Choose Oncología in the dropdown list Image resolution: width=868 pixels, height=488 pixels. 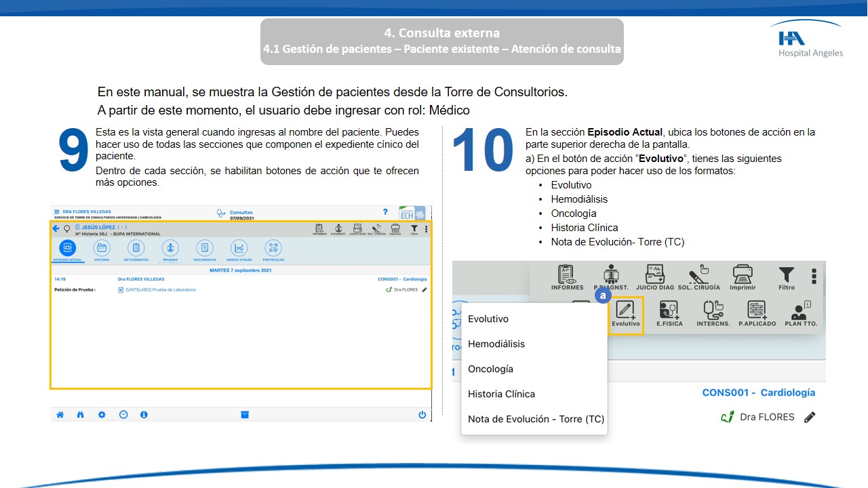point(490,369)
